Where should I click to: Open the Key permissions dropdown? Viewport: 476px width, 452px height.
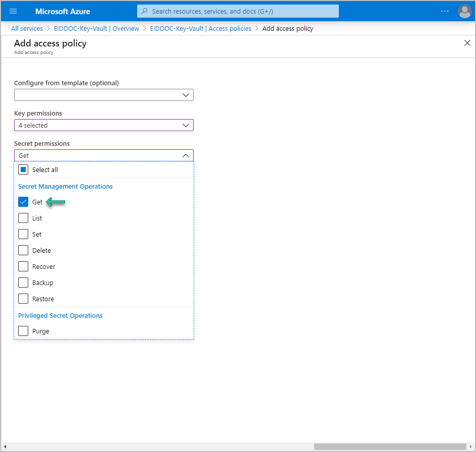pos(103,125)
